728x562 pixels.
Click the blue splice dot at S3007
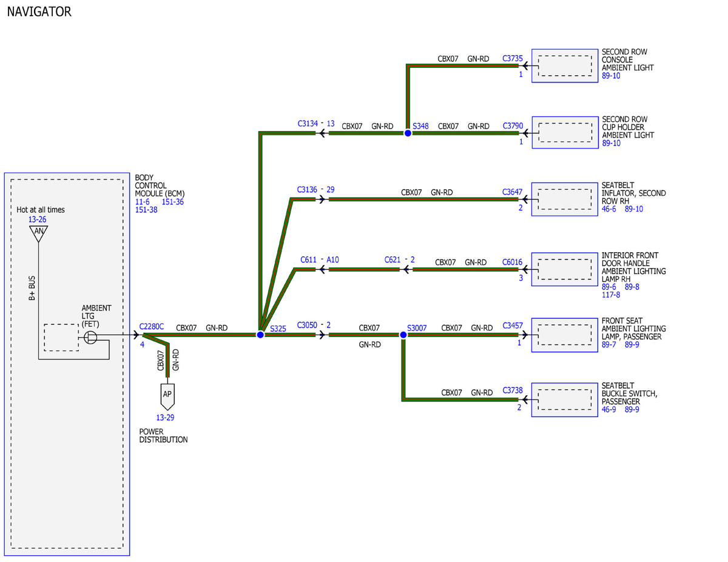point(403,335)
